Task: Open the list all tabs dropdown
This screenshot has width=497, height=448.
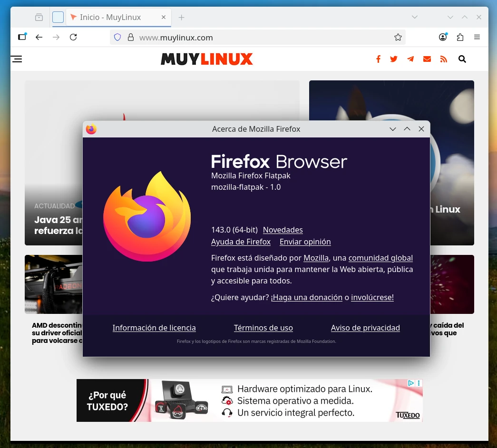Action: [x=415, y=17]
